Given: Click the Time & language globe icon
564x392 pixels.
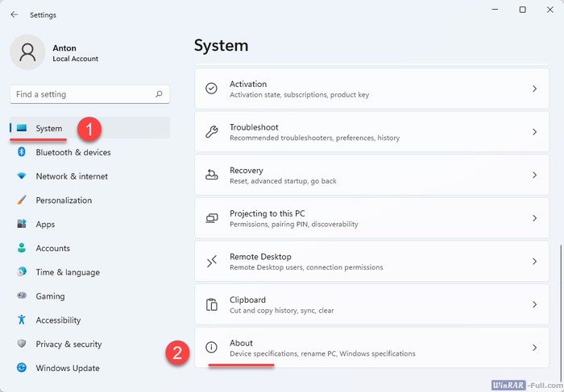Looking at the screenshot, I should (22, 272).
